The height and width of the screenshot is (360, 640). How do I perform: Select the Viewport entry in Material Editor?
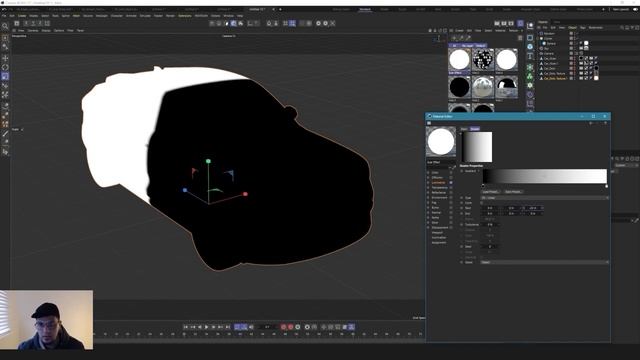click(437, 232)
